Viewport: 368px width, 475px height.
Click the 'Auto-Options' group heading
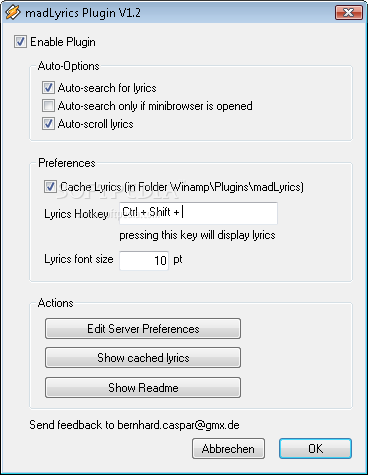[x=69, y=66]
